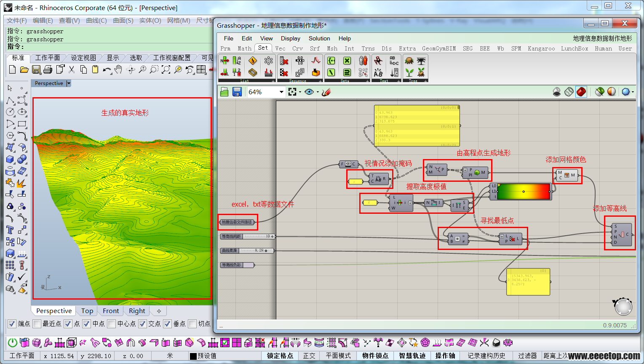
Task: Switch to the Kangaroo component tab
Action: [x=541, y=48]
